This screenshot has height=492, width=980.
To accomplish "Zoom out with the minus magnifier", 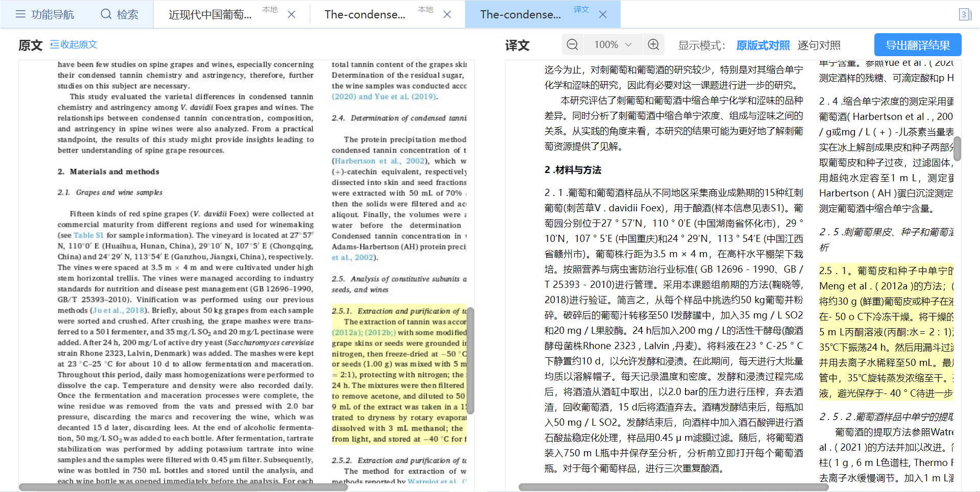I will pos(572,45).
